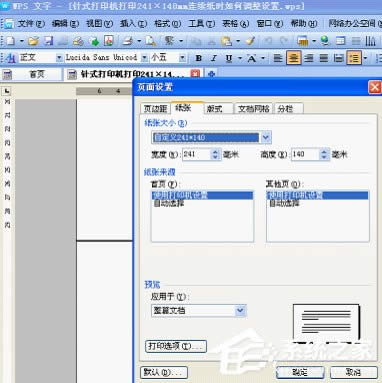Screen dimensions: 382x383
Task: Open the 文件(F) menu
Action: tap(31, 24)
